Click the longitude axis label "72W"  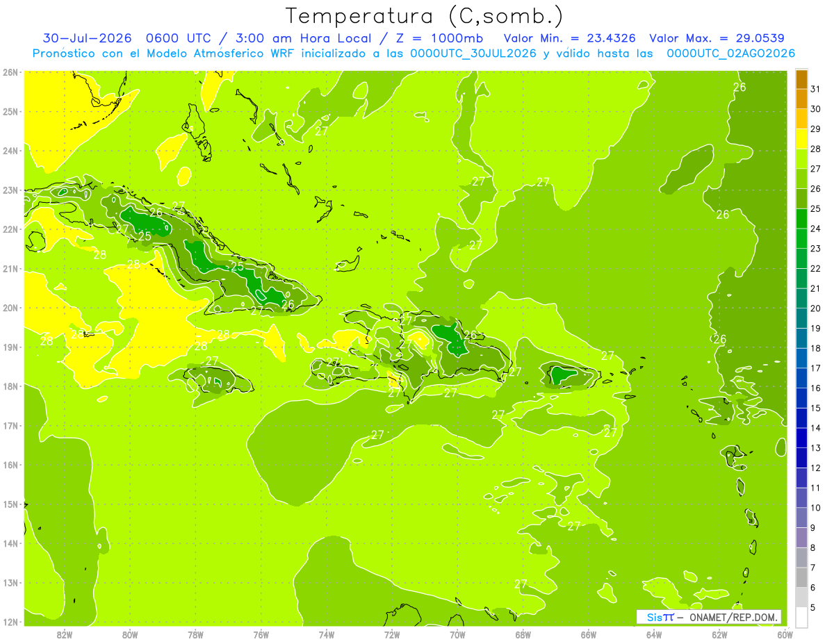(x=392, y=634)
